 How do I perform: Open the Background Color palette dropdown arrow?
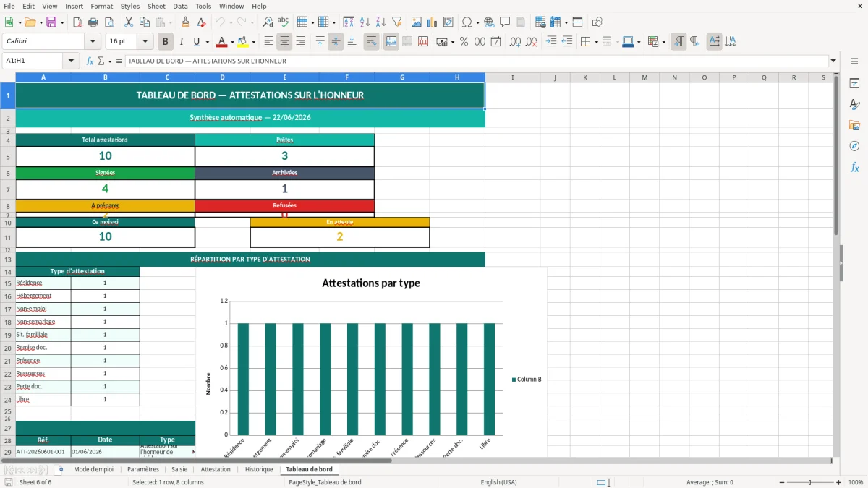pos(254,42)
